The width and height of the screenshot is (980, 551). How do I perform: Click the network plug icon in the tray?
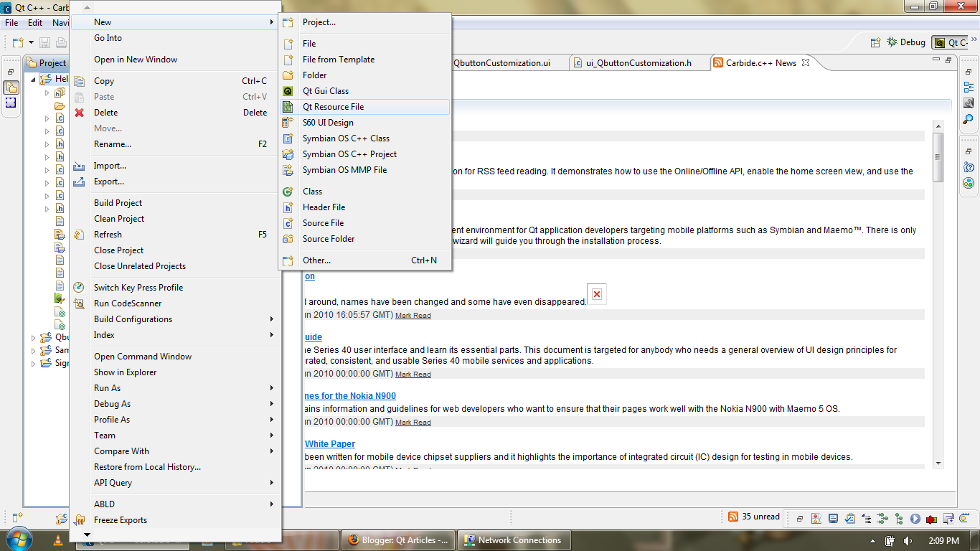pos(890,541)
